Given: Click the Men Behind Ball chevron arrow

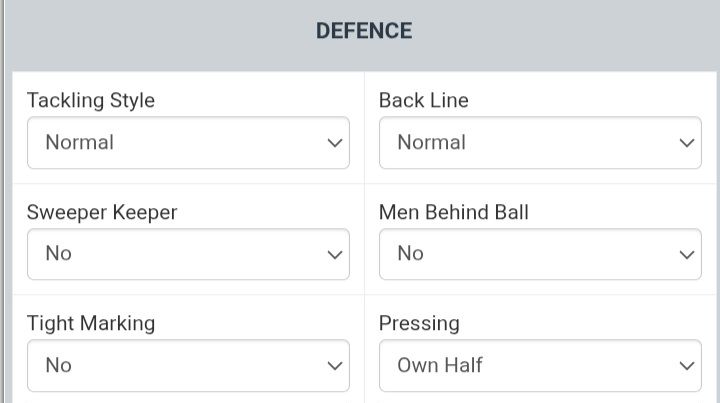Looking at the screenshot, I should point(687,254).
